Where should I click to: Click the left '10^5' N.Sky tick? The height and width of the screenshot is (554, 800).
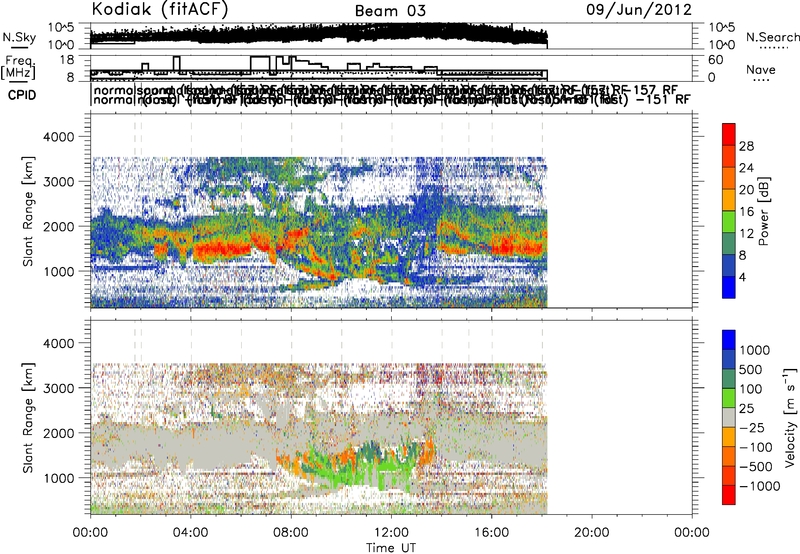tap(61, 27)
